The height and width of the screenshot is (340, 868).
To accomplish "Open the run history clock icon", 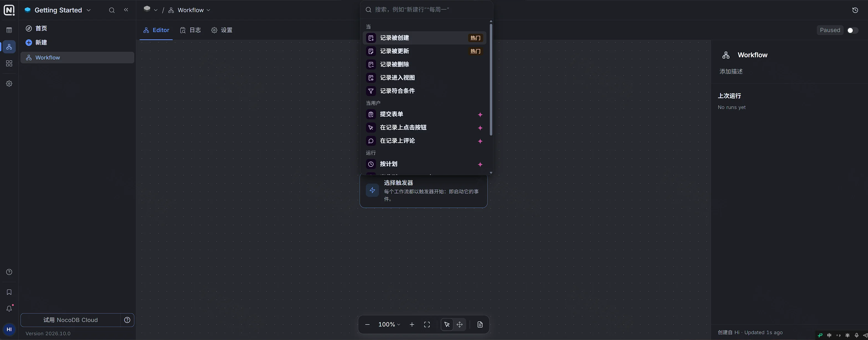I will pos(855,11).
